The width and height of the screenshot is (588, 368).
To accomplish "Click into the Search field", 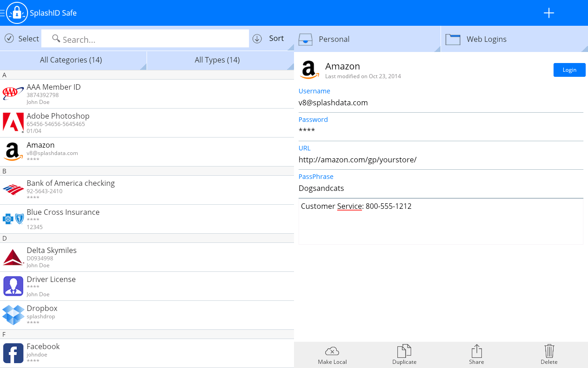I will [x=145, y=39].
